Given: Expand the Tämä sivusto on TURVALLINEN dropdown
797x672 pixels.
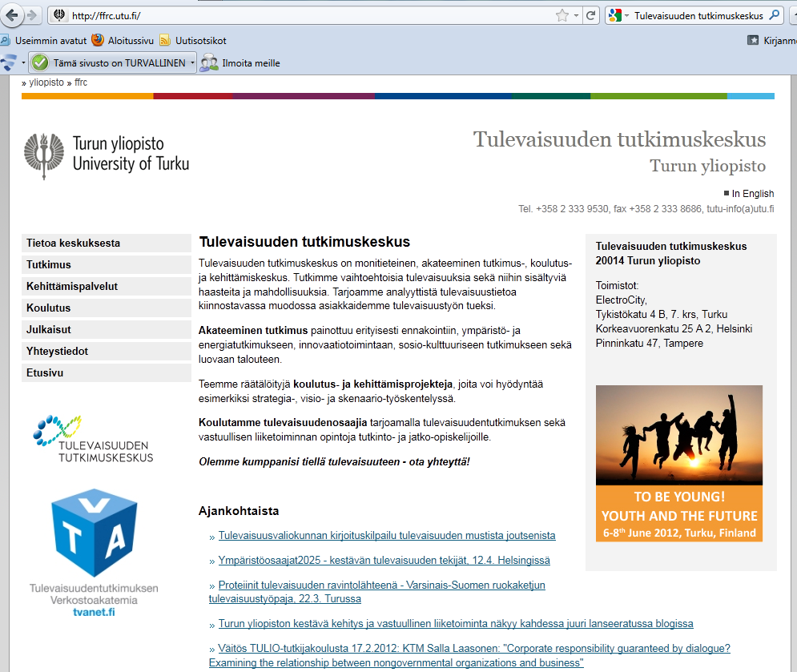Looking at the screenshot, I should click(192, 63).
